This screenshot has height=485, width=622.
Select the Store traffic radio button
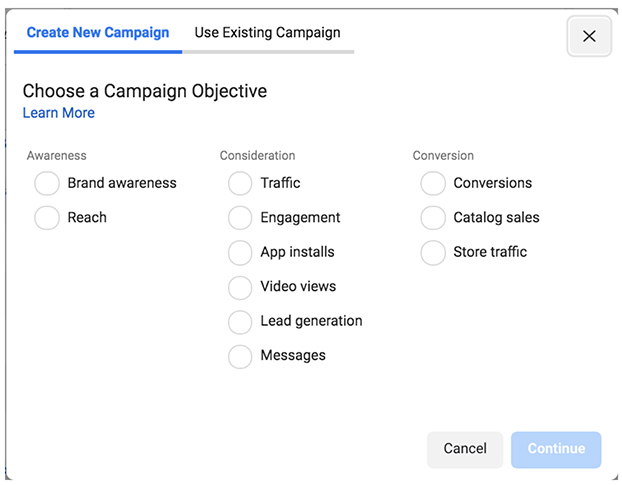coord(433,252)
